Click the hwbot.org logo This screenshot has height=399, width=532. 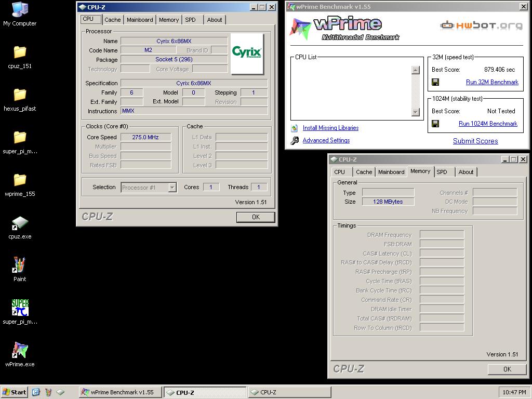pyautogui.click(x=481, y=25)
